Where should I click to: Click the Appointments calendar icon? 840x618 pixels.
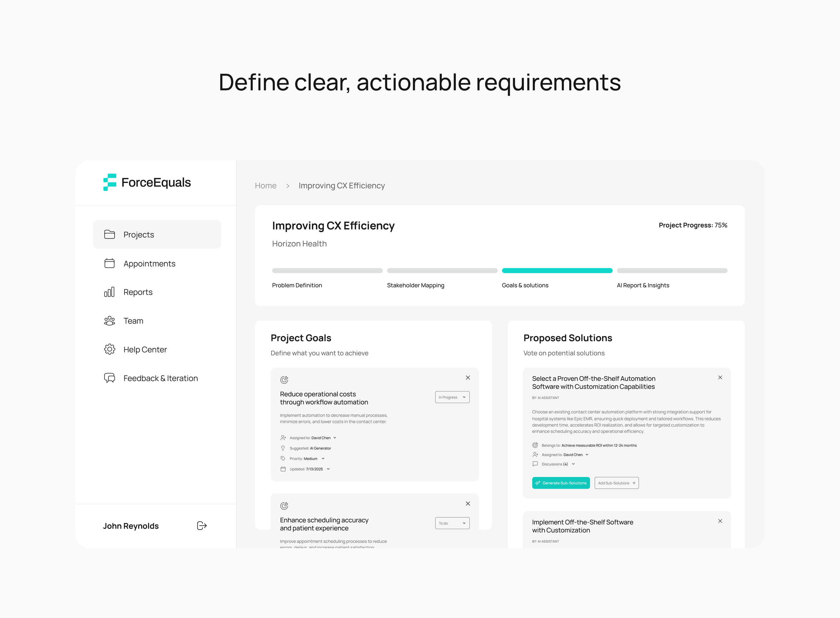[x=109, y=263]
